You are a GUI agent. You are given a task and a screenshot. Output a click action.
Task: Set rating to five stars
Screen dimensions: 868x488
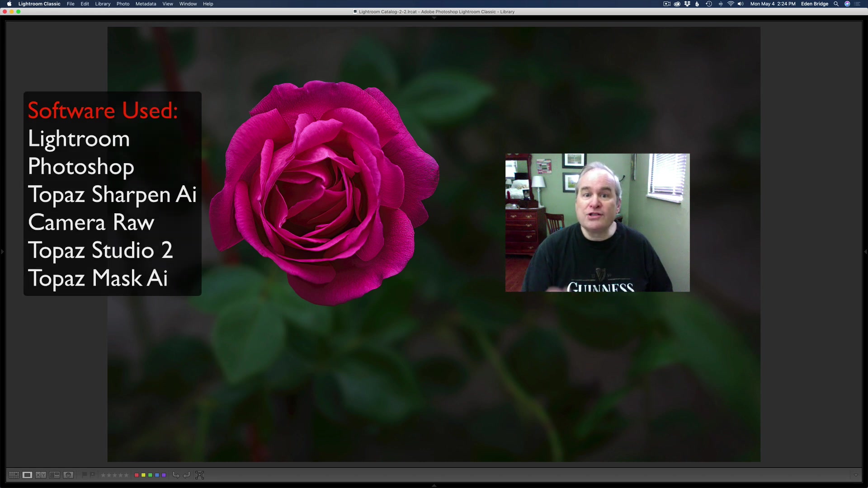click(126, 475)
